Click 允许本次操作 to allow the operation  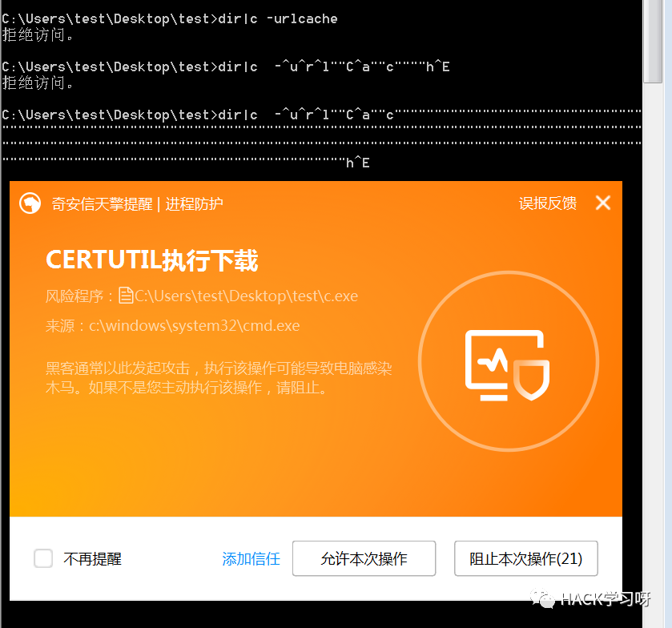pos(364,558)
